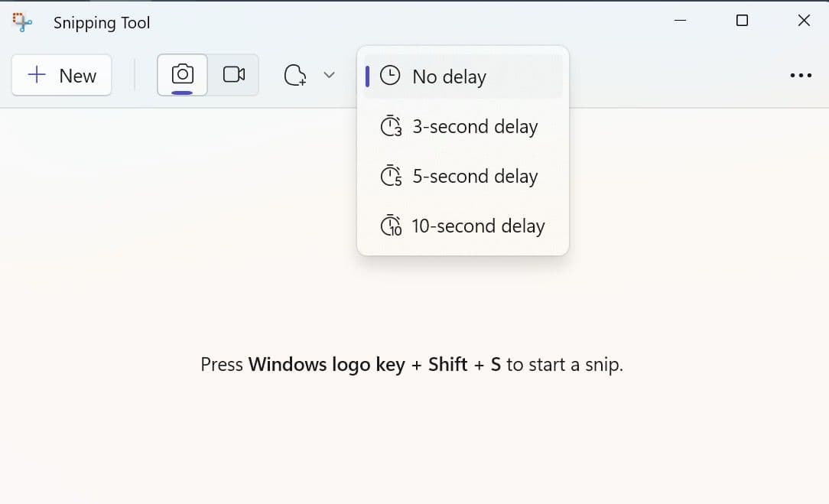Click the snipping shape mode icon
The width and height of the screenshot is (829, 504).
pos(295,76)
